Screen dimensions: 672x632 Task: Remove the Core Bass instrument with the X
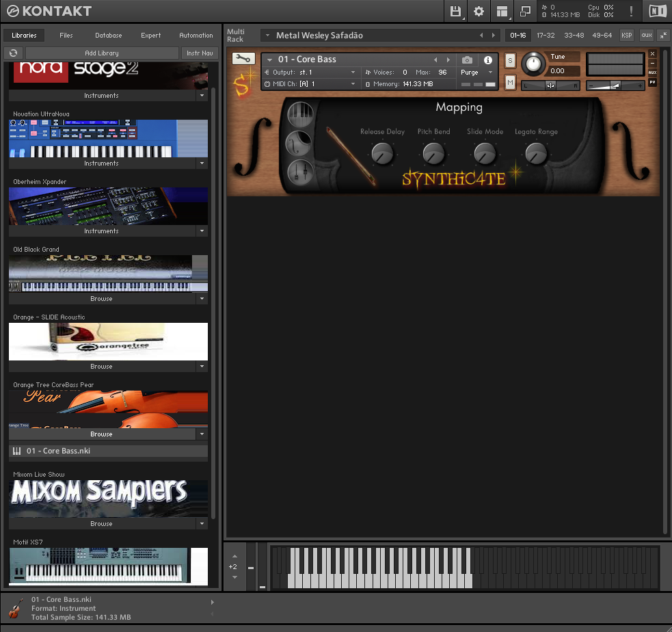(x=652, y=53)
